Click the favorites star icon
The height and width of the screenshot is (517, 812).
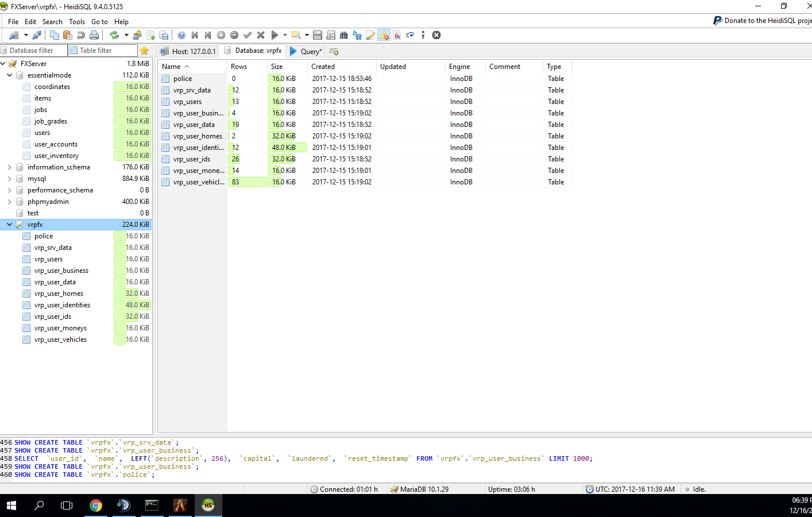click(x=144, y=51)
